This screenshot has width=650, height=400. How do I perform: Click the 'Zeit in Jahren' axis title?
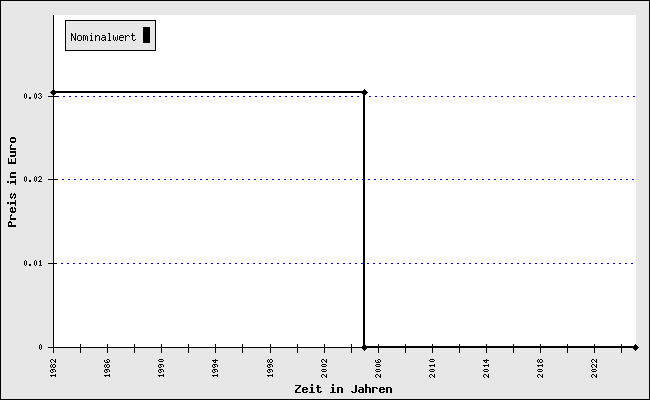[343, 389]
